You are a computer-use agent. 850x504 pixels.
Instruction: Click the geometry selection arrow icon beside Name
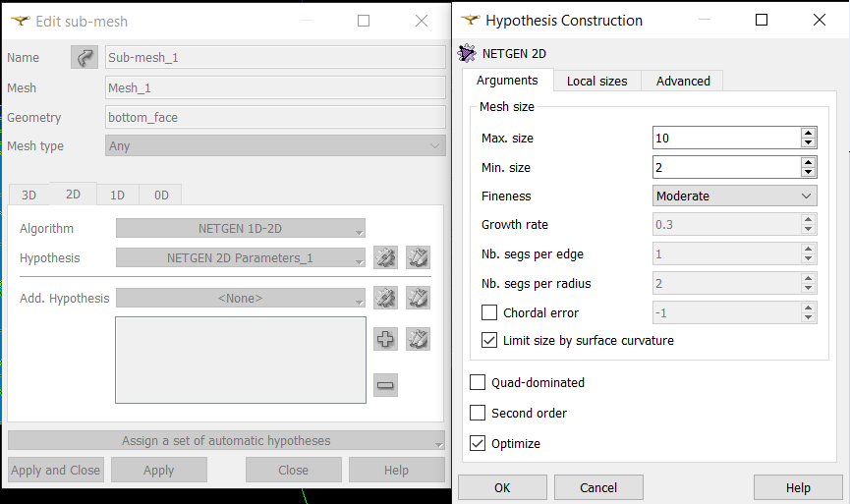85,57
